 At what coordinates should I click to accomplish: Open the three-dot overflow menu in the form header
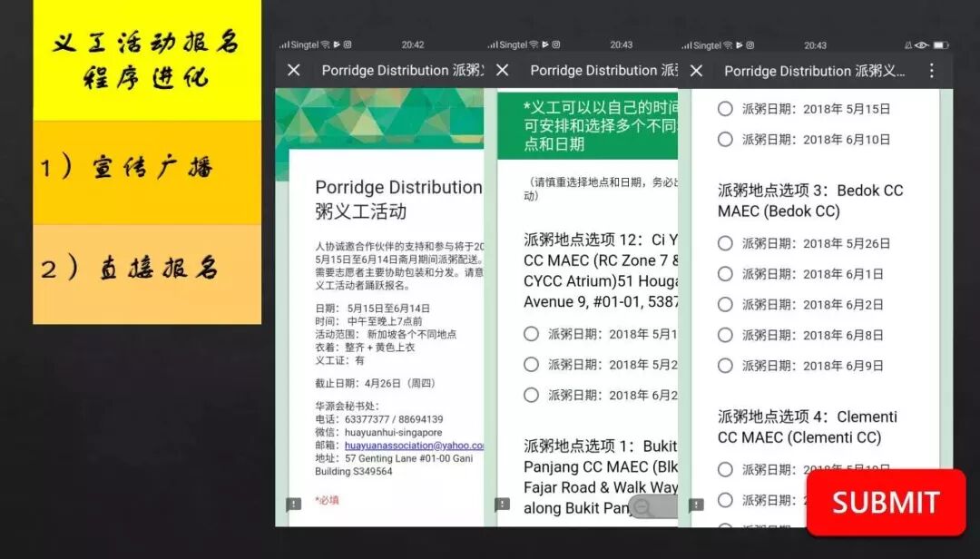pos(931,71)
